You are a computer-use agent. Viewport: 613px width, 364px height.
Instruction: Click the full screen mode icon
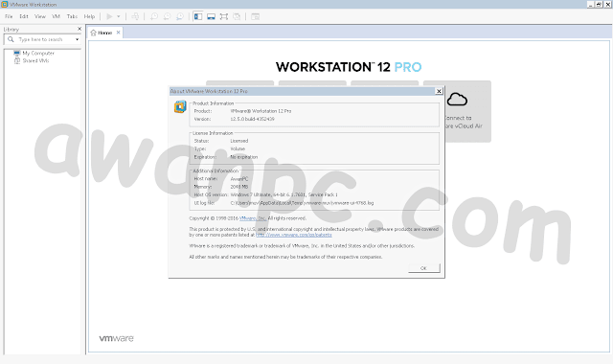[x=224, y=16]
